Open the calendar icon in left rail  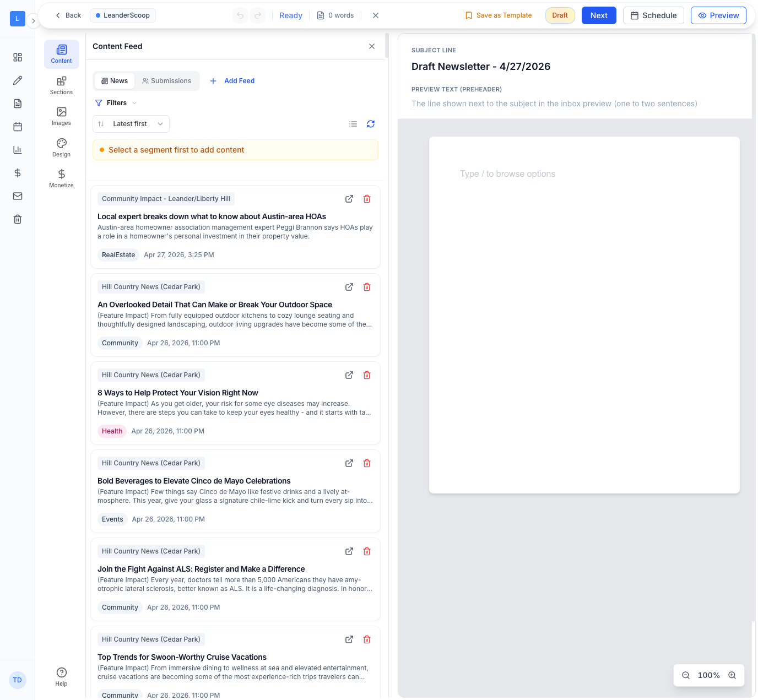click(x=18, y=127)
